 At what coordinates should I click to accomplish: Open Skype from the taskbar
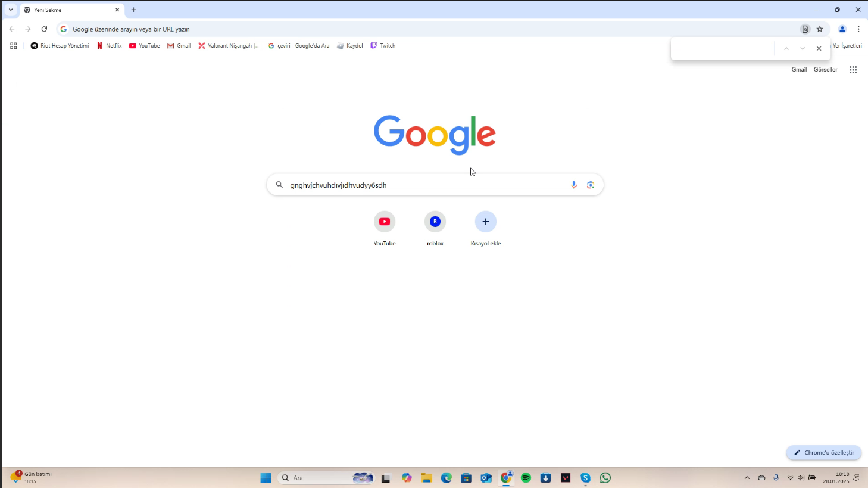pyautogui.click(x=586, y=478)
